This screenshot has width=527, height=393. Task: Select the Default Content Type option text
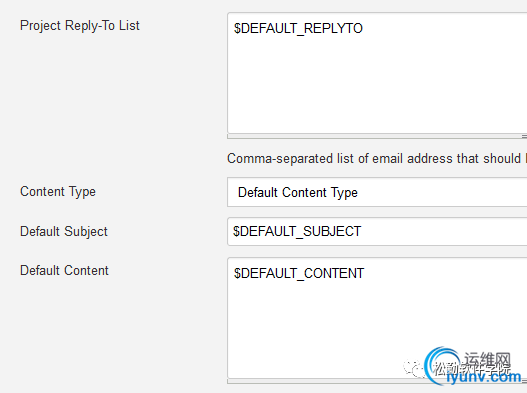(x=298, y=193)
